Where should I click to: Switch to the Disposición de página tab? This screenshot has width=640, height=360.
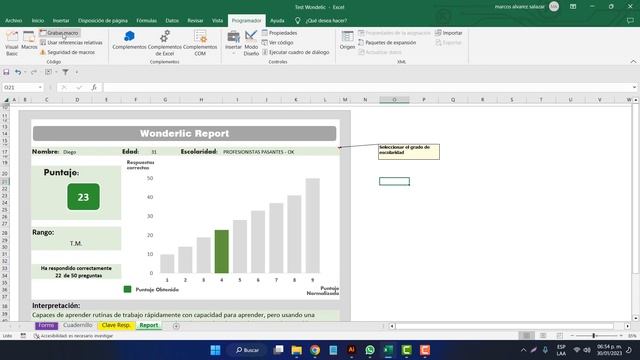coord(103,20)
